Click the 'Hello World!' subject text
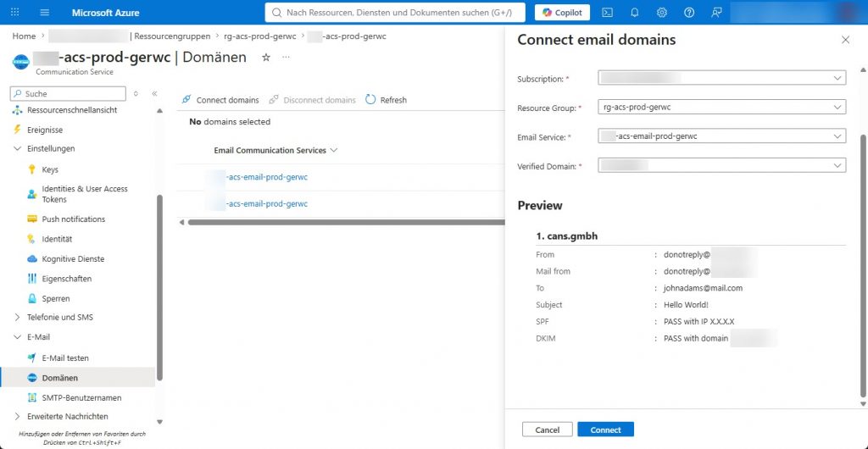This screenshot has width=868, height=449. click(x=686, y=305)
